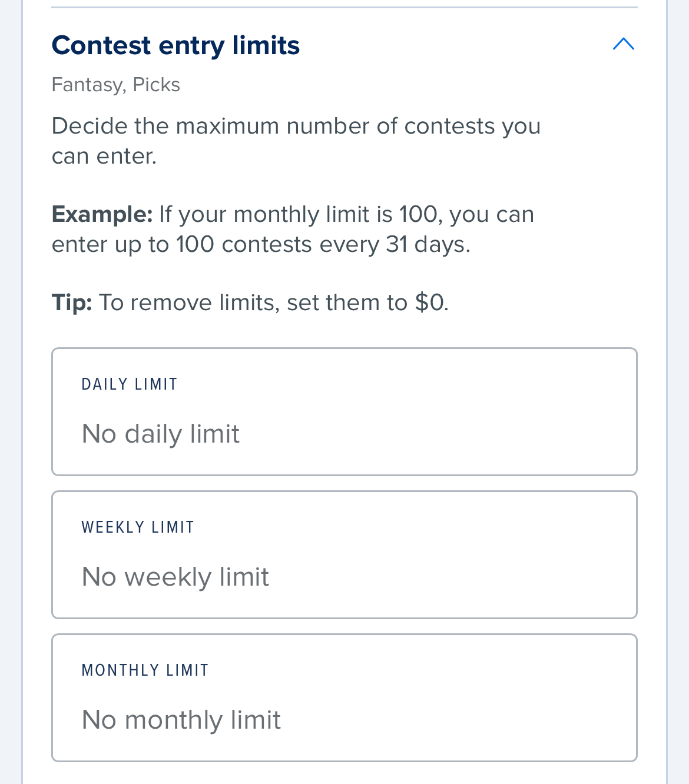Tap the No weekly limit value
689x784 pixels.
point(175,577)
